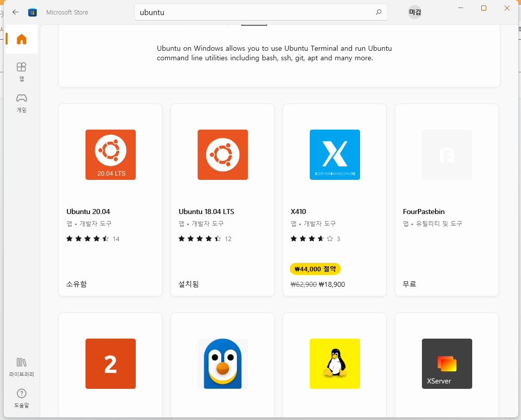Screen dimensions: 521x420
Task: Click the 앱 • 유틸리티 및 도구 category text
Action: [x=432, y=224]
